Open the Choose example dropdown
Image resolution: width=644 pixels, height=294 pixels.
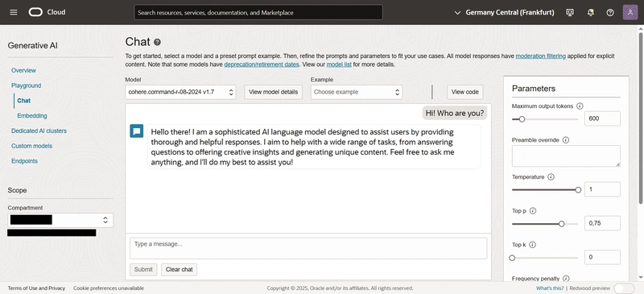(357, 92)
